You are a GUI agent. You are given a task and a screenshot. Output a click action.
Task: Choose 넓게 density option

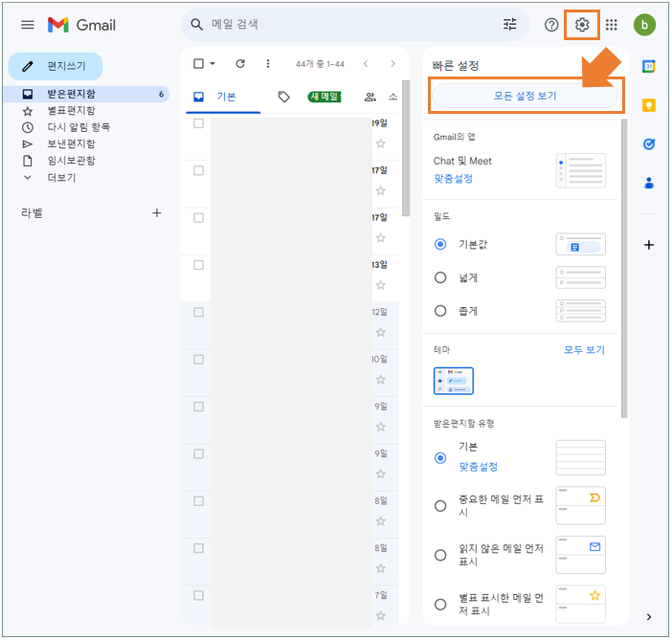tap(440, 277)
